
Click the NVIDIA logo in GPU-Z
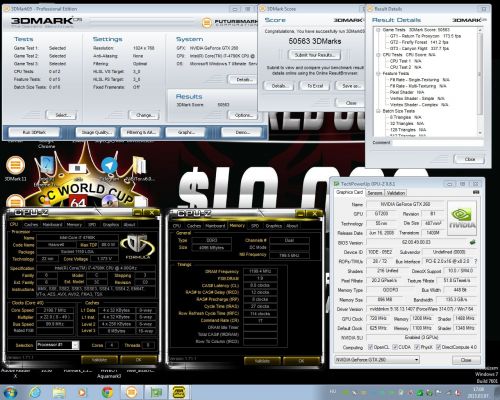point(462,218)
